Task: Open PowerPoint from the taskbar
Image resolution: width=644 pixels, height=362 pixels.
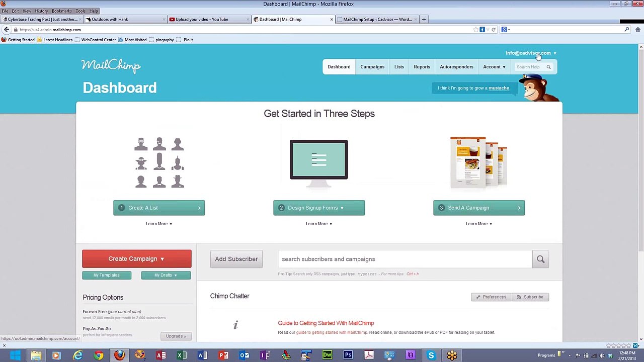Action: [x=223, y=355]
